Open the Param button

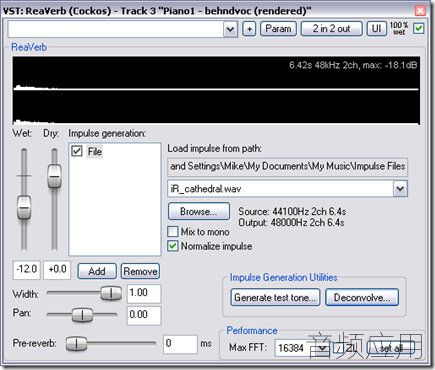[278, 29]
